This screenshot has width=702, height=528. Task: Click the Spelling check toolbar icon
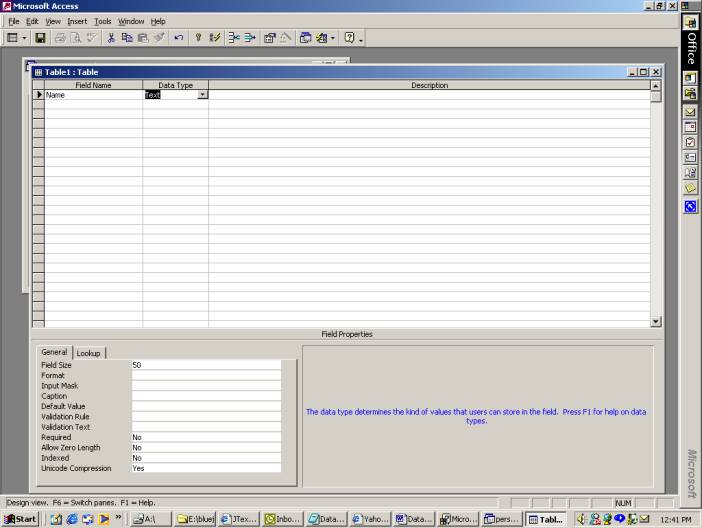(x=91, y=38)
